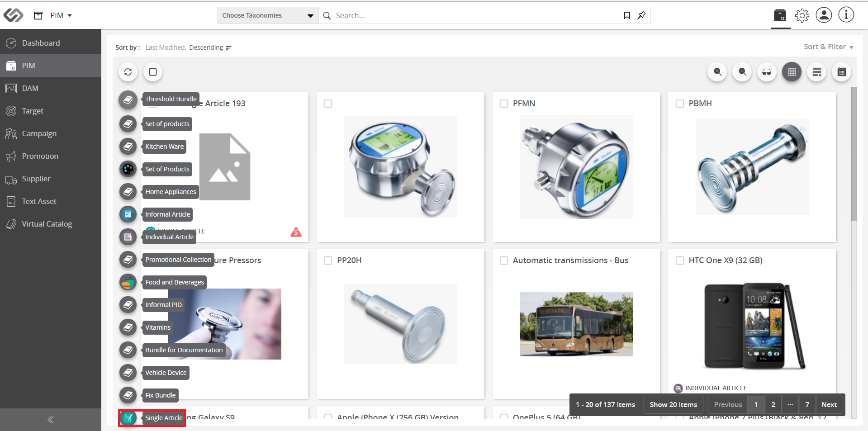The width and height of the screenshot is (868, 431).
Task: Click the Informal Article icon
Action: pyautogui.click(x=128, y=214)
